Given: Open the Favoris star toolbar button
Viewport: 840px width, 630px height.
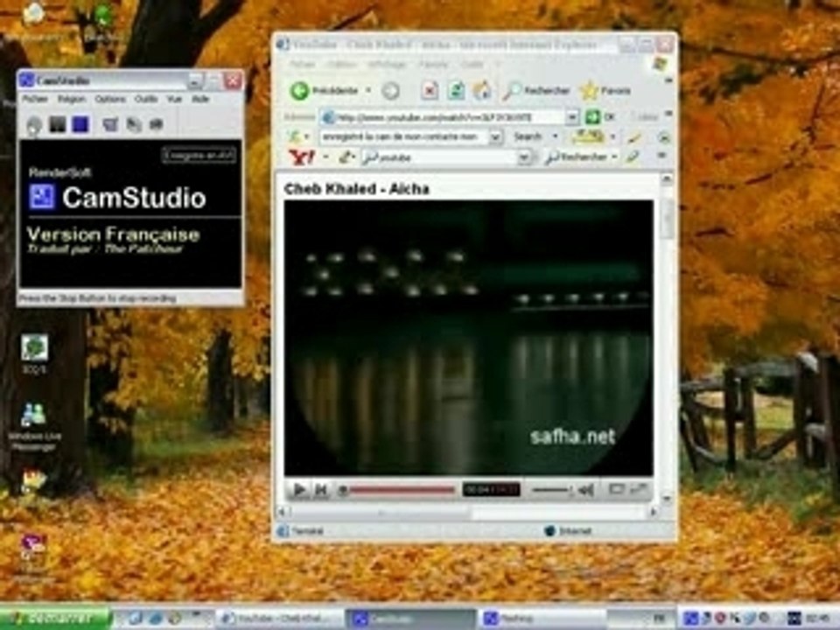Looking at the screenshot, I should [605, 90].
